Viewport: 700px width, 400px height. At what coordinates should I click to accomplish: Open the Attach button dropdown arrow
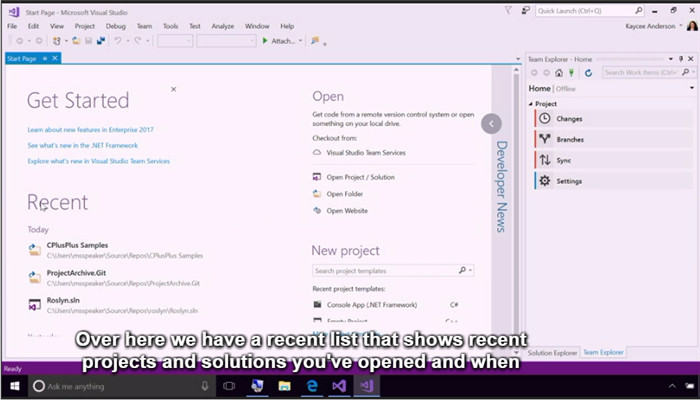[x=300, y=41]
